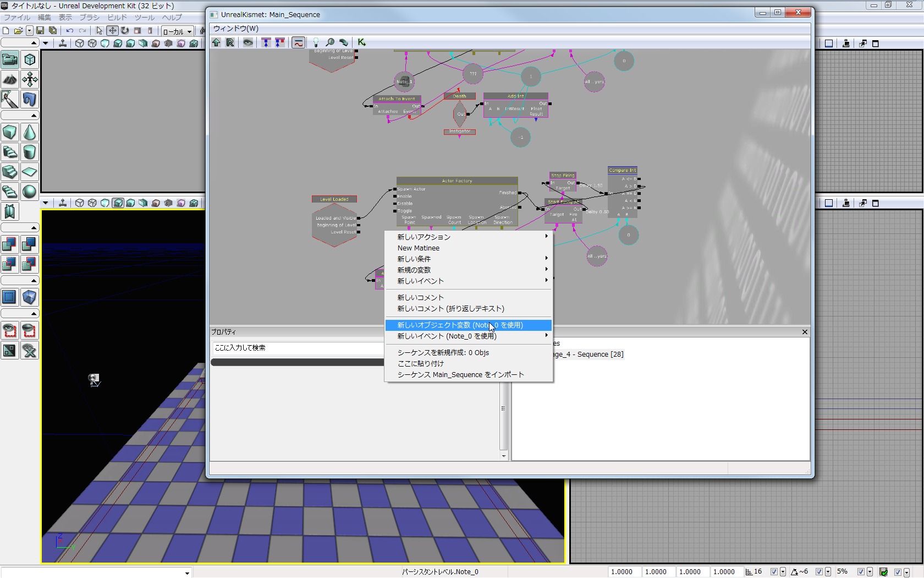This screenshot has width=924, height=578.
Task: Toggle the rotation grid snap checkbox
Action: pyautogui.click(x=819, y=572)
